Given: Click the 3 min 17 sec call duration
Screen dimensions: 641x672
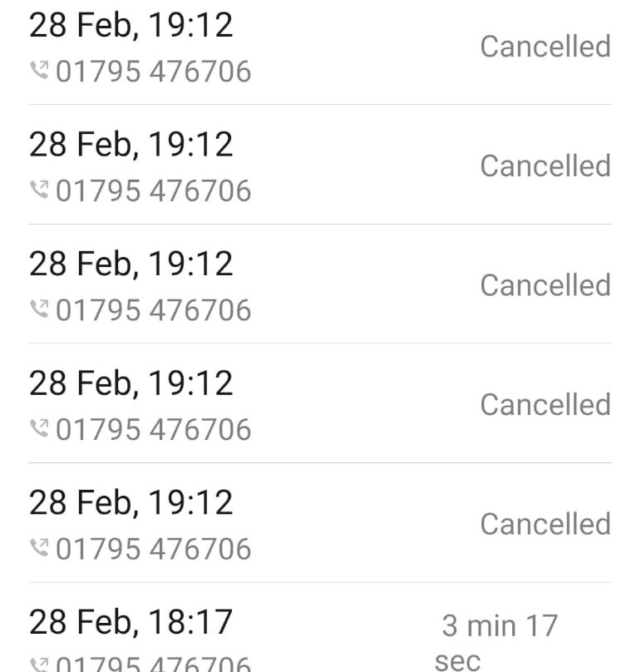Looking at the screenshot, I should click(496, 642).
